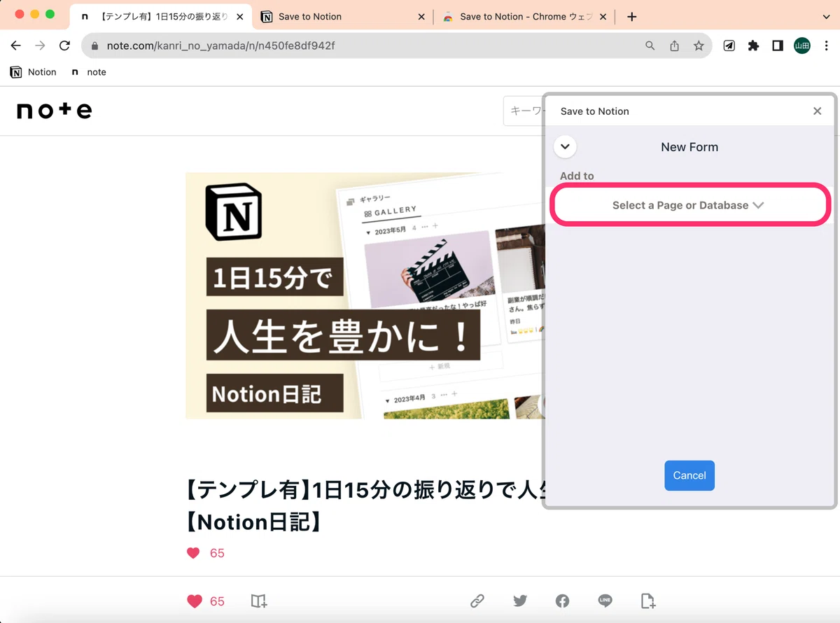
Task: Click the 65 count in bottom bar
Action: [x=217, y=601]
